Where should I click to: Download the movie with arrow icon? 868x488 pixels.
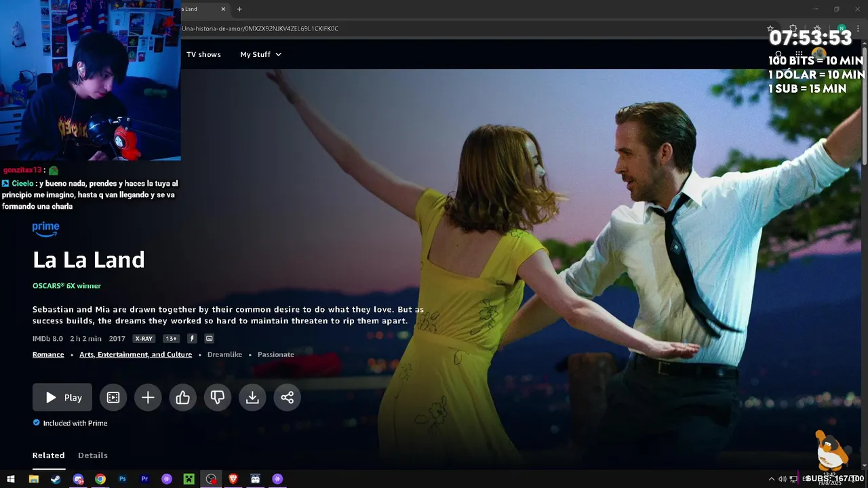pyautogui.click(x=252, y=398)
